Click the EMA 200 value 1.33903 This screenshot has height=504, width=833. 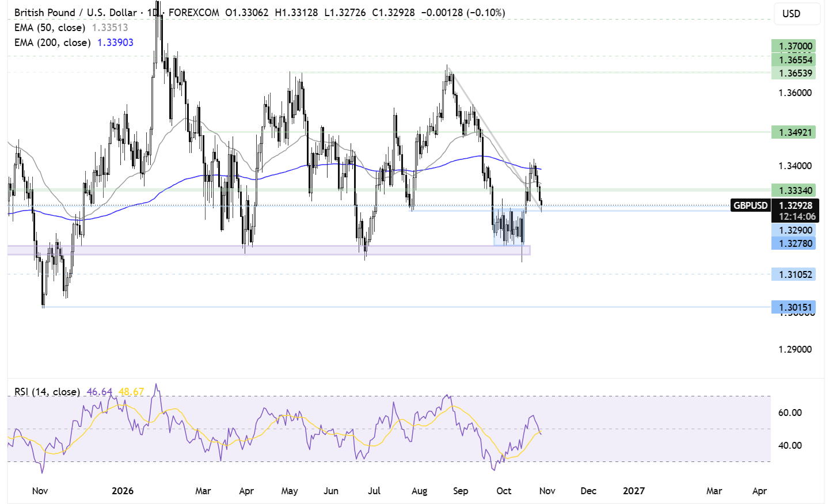[115, 42]
